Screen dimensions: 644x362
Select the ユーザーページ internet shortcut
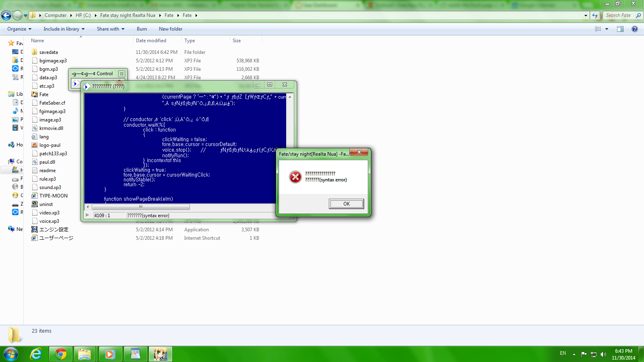[56, 238]
